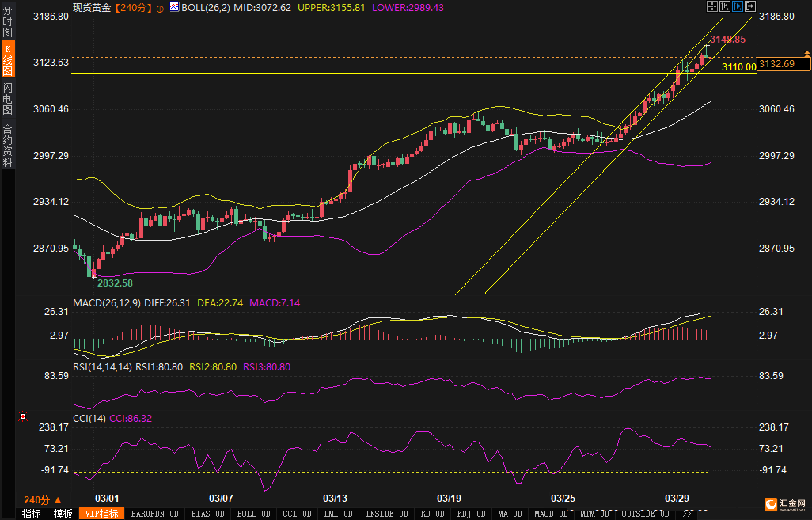Apply the OUTSIDE_UD indicator
812x520 pixels.
(x=645, y=514)
